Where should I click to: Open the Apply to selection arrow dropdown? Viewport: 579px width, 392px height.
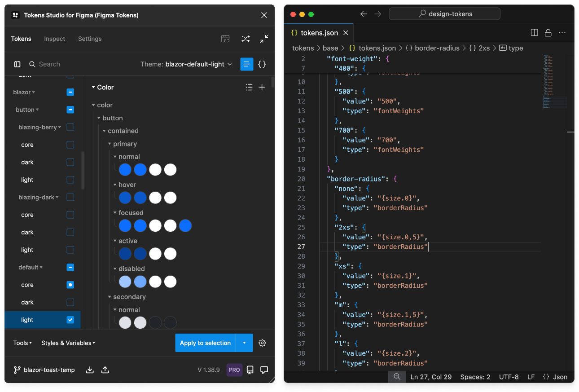click(245, 343)
